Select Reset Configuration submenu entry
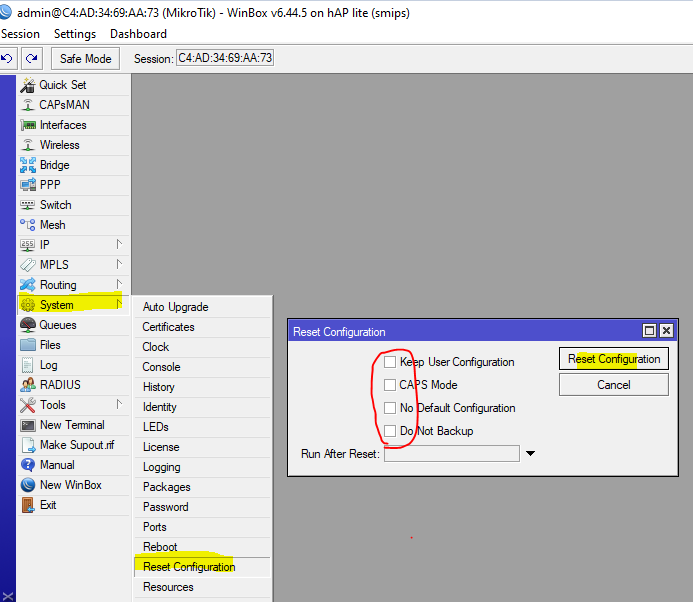The width and height of the screenshot is (693, 602). click(202, 567)
